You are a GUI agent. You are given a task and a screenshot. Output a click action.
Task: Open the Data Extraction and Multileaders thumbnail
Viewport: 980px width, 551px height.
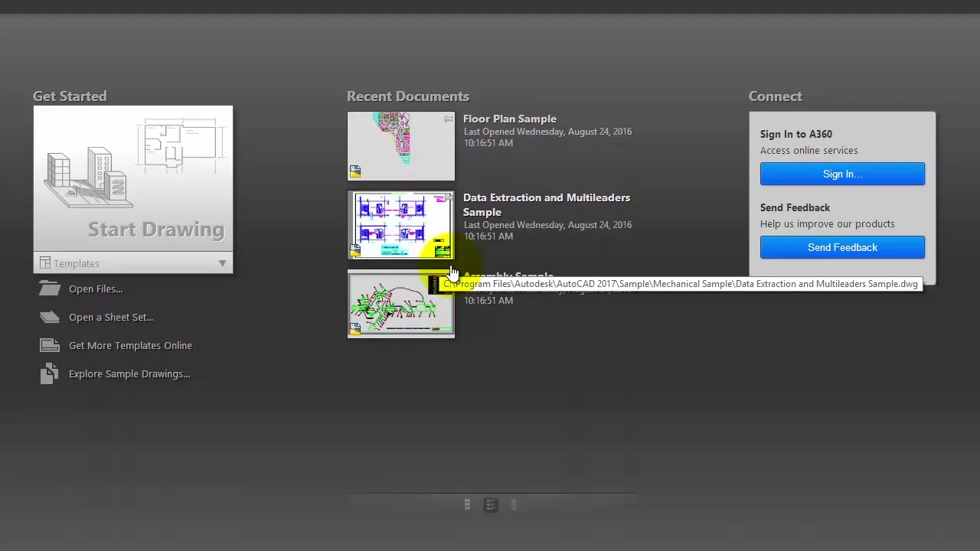(401, 225)
